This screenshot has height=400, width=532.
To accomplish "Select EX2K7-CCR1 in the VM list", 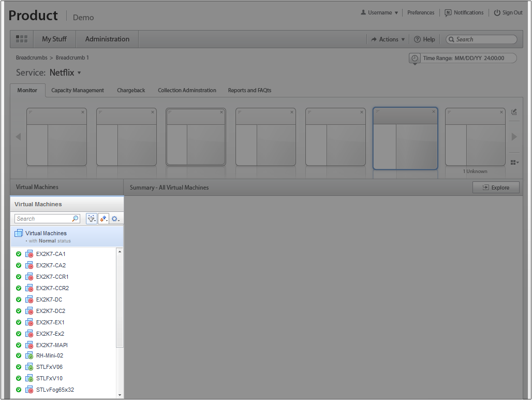I will coord(52,277).
